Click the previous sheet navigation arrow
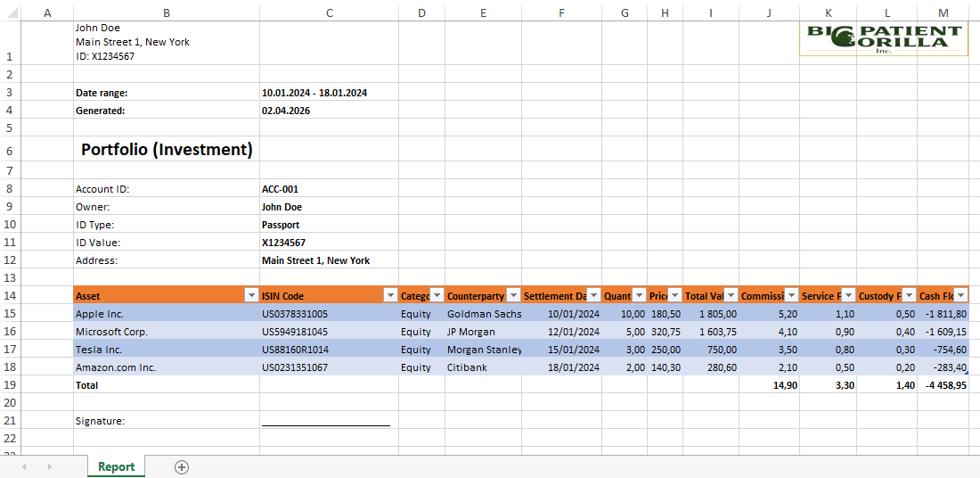 pos(24,467)
